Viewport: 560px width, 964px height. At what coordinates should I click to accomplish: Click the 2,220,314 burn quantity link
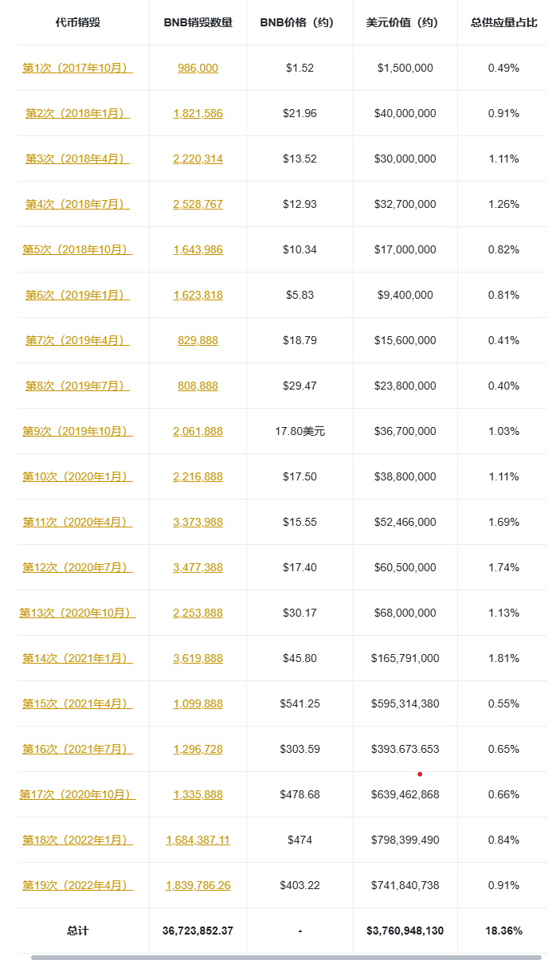tap(198, 159)
